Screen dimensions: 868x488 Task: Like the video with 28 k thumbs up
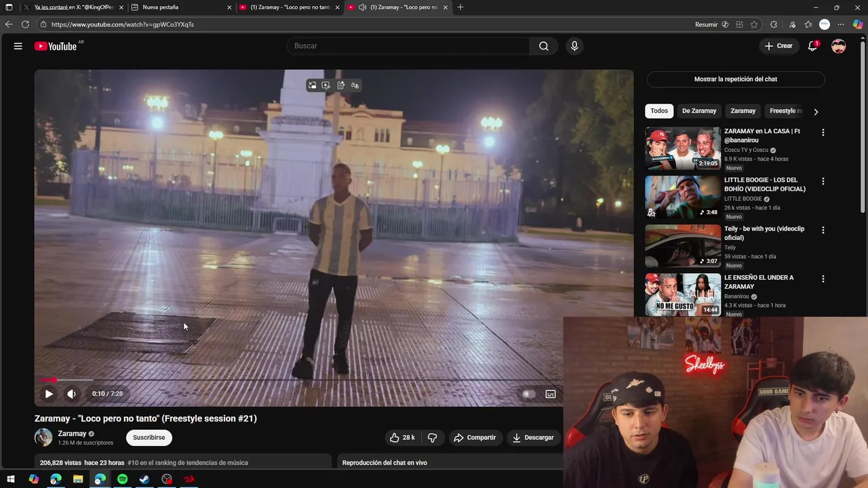point(401,438)
